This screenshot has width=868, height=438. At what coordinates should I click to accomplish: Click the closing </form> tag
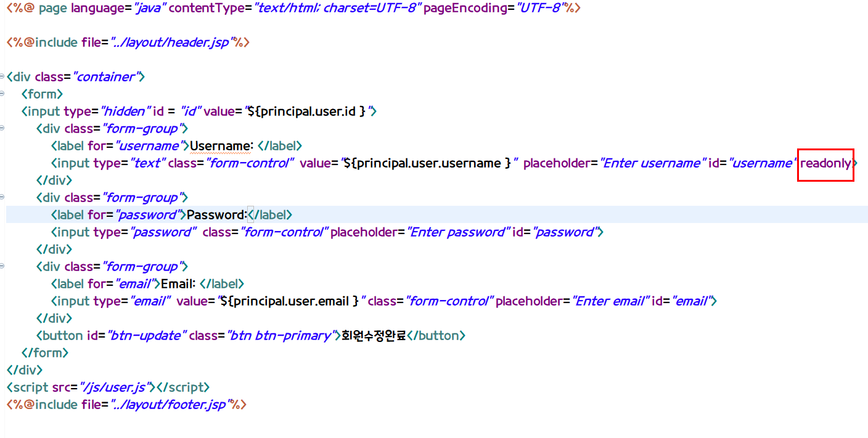click(45, 353)
